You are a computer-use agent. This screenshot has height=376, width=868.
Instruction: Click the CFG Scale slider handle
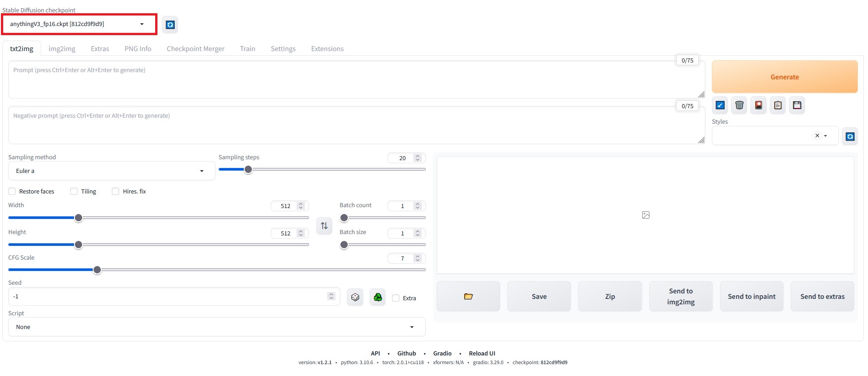pyautogui.click(x=97, y=270)
